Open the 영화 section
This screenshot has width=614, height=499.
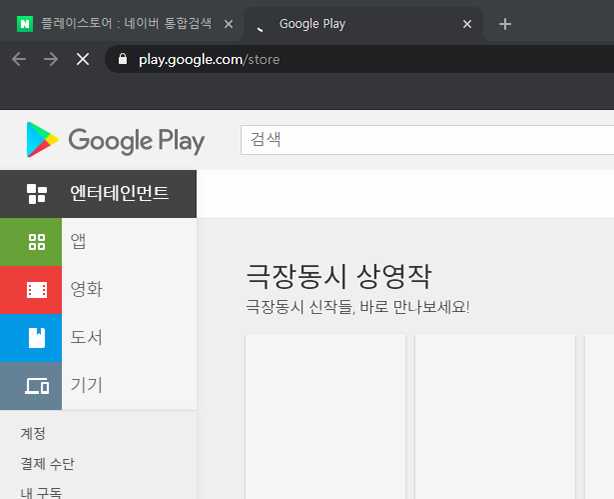coord(87,289)
